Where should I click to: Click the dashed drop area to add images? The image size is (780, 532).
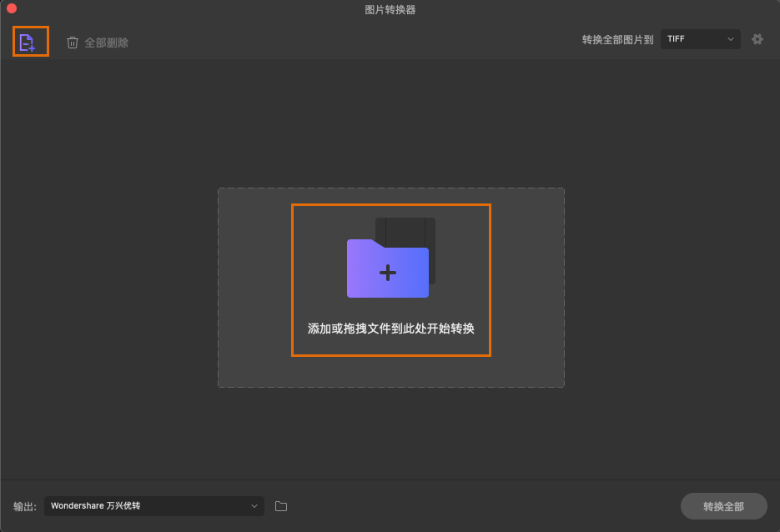coord(390,288)
